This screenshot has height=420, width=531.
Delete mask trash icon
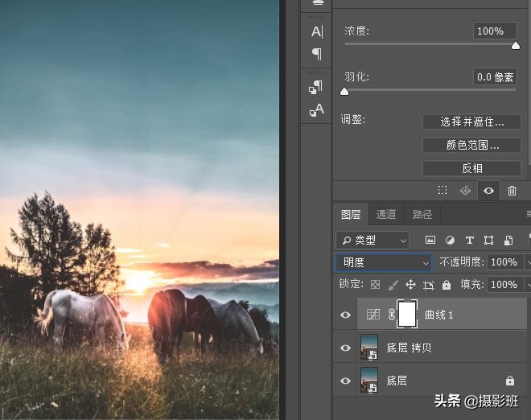(512, 191)
